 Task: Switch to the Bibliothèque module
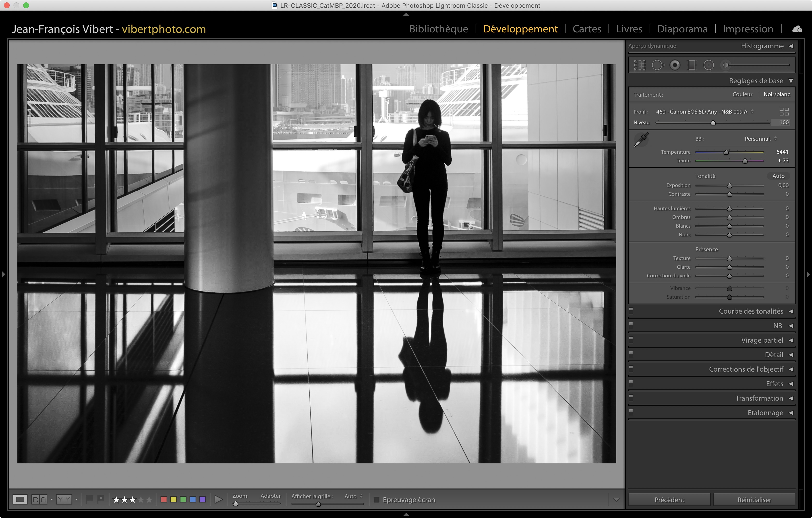pyautogui.click(x=438, y=29)
